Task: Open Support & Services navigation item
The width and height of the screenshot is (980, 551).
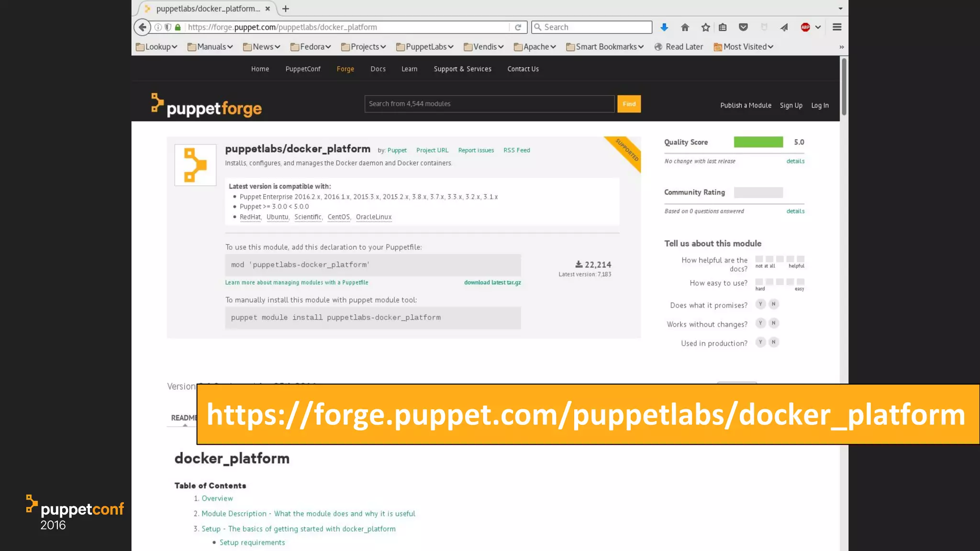Action: point(462,69)
